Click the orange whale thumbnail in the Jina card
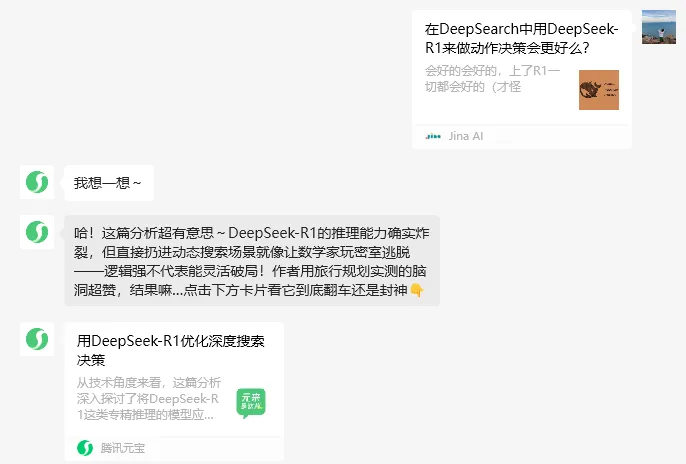 coord(598,90)
